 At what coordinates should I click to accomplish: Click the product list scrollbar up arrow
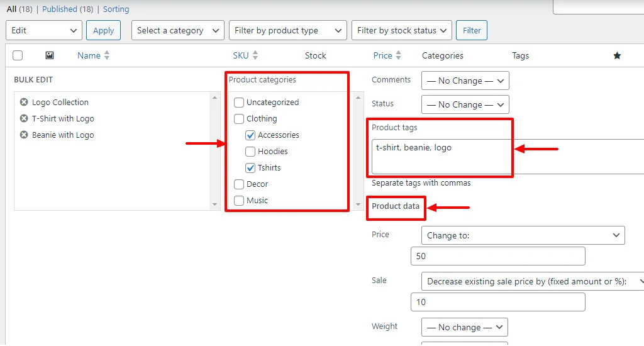click(x=214, y=98)
